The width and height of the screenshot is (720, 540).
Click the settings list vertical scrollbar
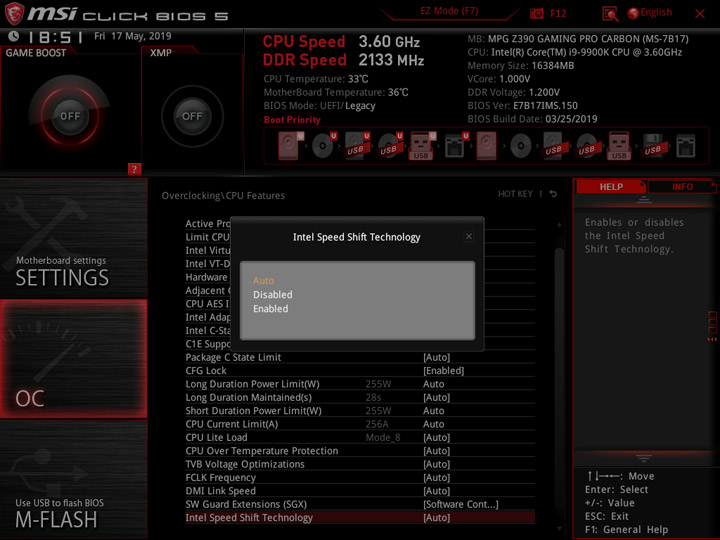click(559, 377)
